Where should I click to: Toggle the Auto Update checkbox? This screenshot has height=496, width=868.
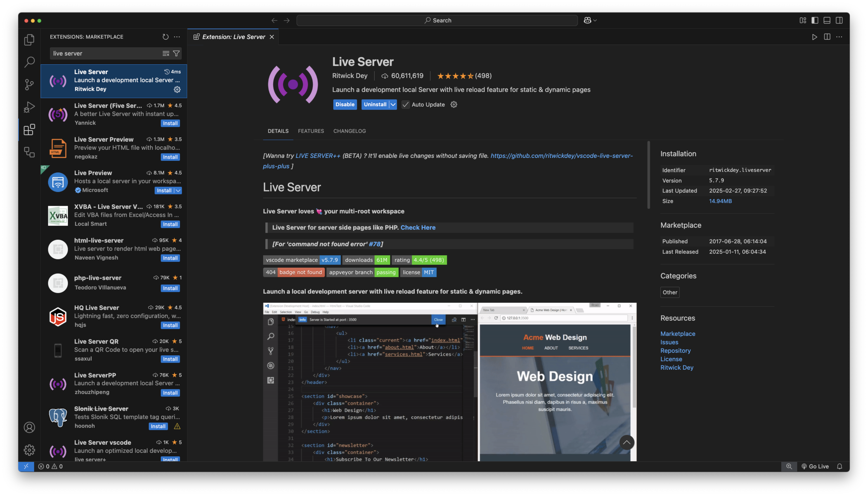405,105
